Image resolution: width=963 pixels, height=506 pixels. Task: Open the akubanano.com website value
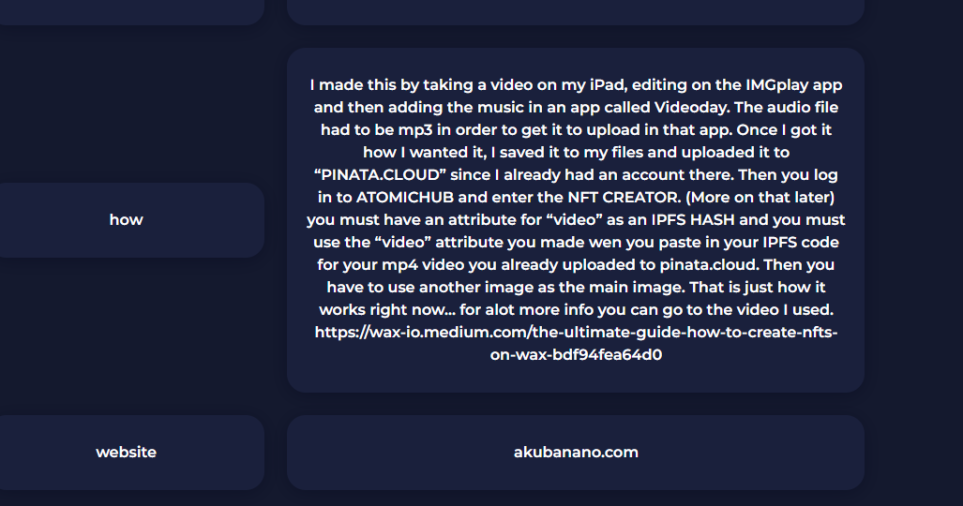tap(575, 453)
